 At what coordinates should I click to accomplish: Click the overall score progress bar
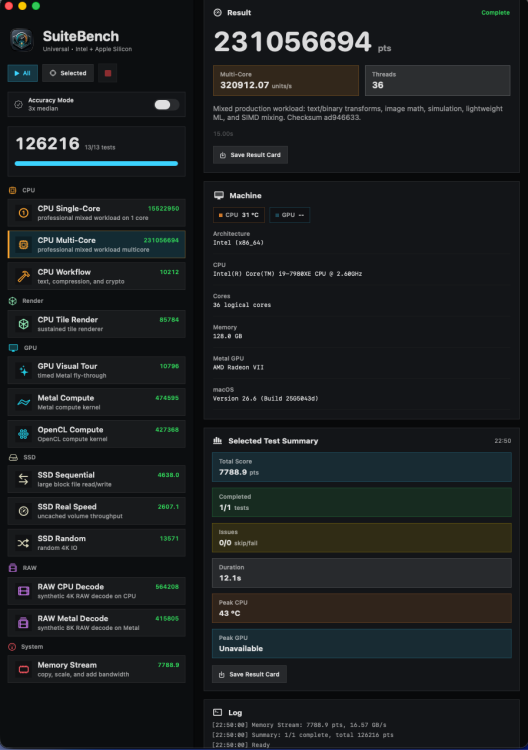96,164
